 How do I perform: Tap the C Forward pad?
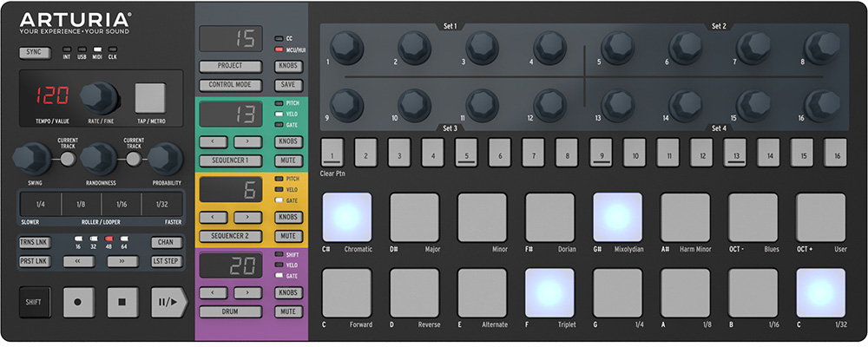[x=347, y=292]
